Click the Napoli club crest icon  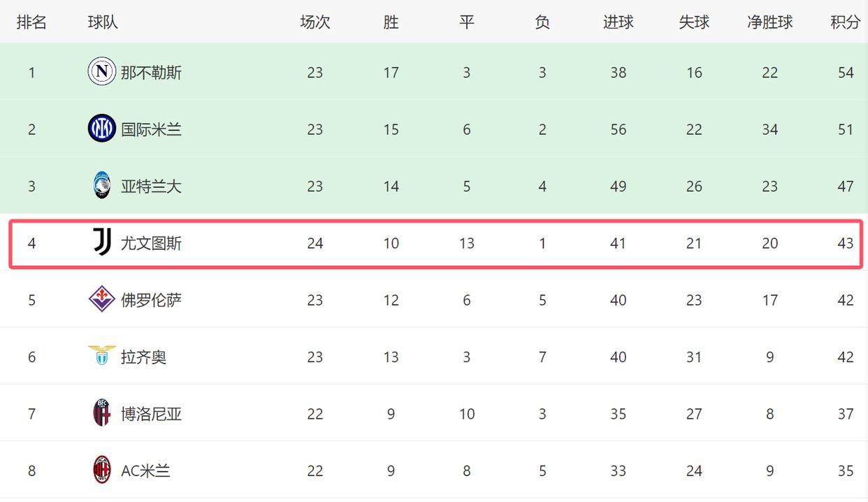tap(101, 72)
